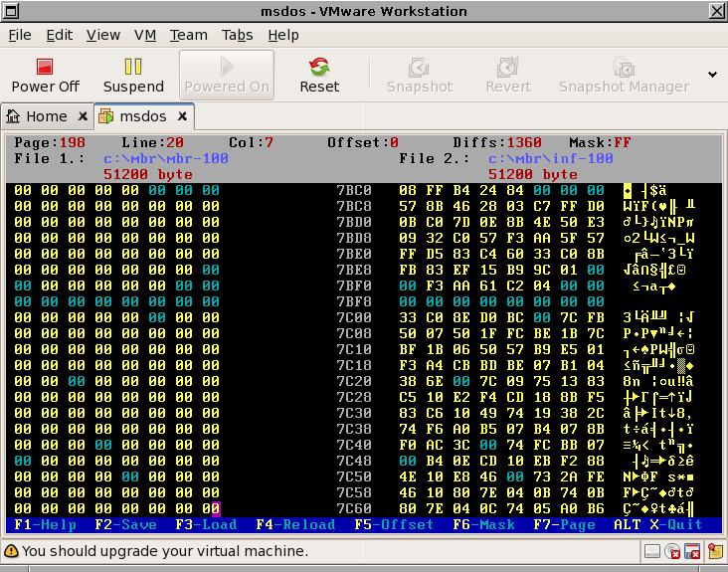Open the Tabs menu
This screenshot has width=728, height=572.
point(238,35)
